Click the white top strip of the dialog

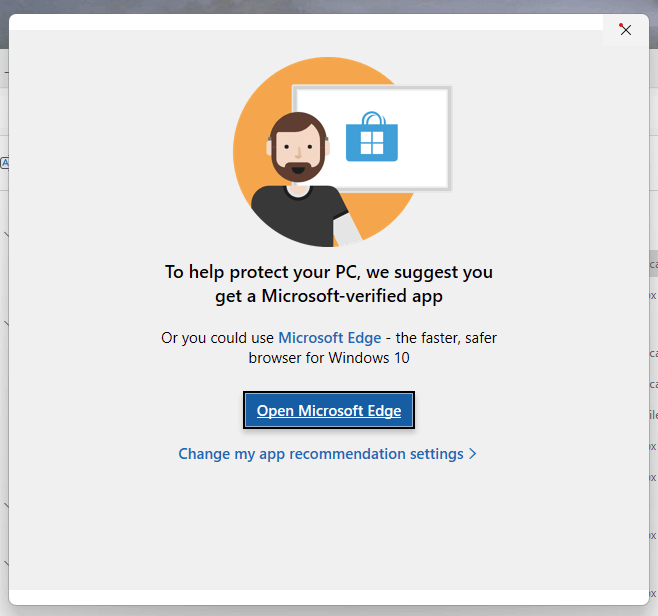click(306, 22)
